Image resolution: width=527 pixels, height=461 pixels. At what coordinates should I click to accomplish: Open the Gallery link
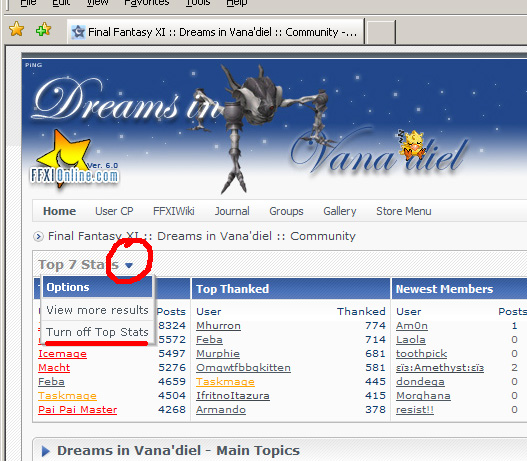(x=339, y=211)
